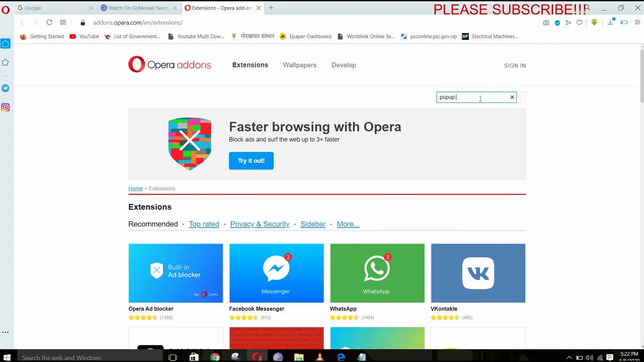Open File Explorer from the taskbar
The height and width of the screenshot is (362, 644).
coord(299,357)
